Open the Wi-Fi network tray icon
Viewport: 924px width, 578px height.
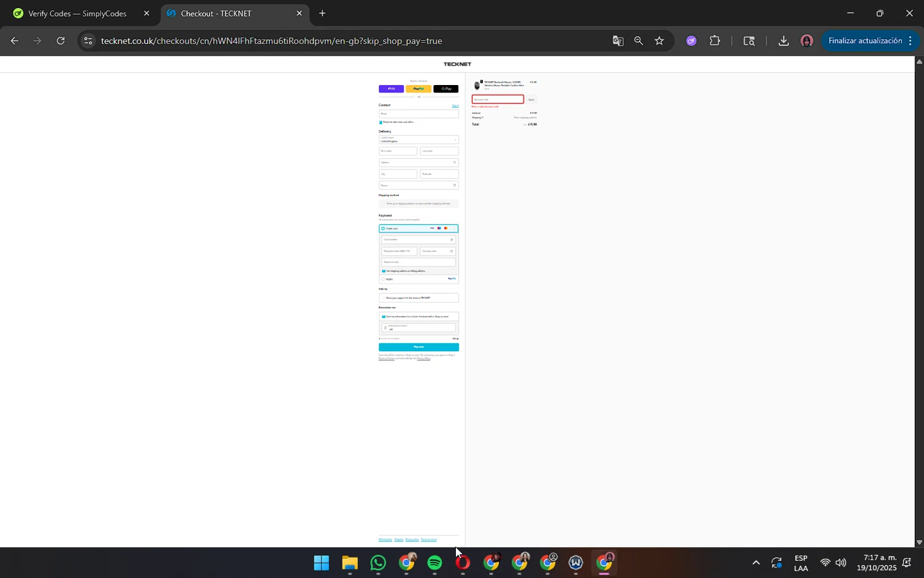pyautogui.click(x=825, y=563)
